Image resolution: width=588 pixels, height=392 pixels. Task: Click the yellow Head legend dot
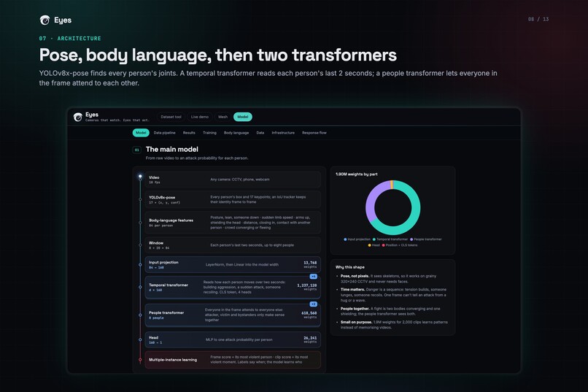coord(369,245)
